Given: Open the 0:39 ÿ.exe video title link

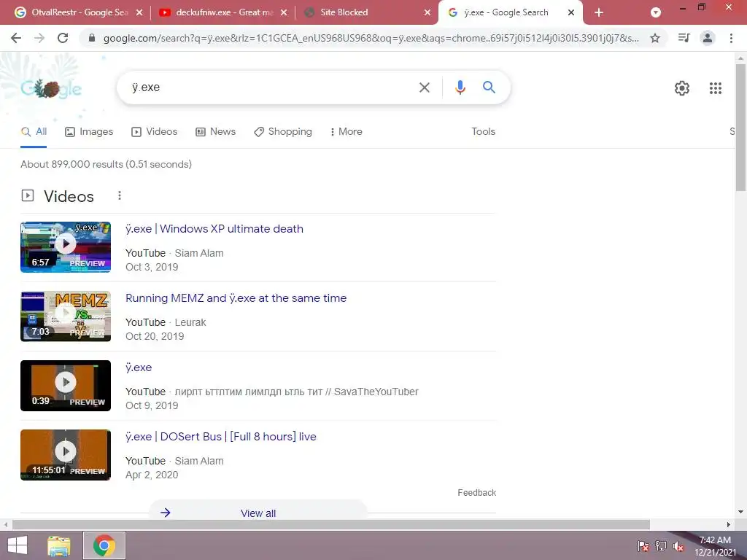Looking at the screenshot, I should (x=139, y=367).
